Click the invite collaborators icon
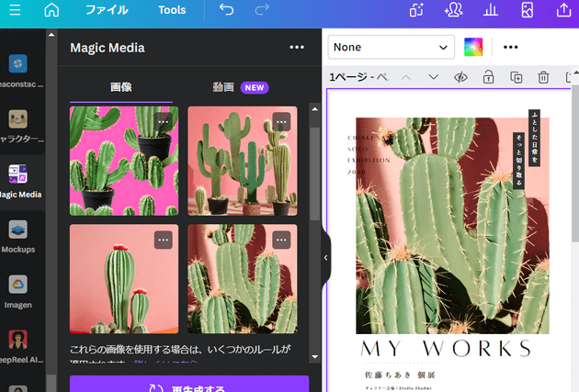The image size is (579, 392). [x=452, y=11]
